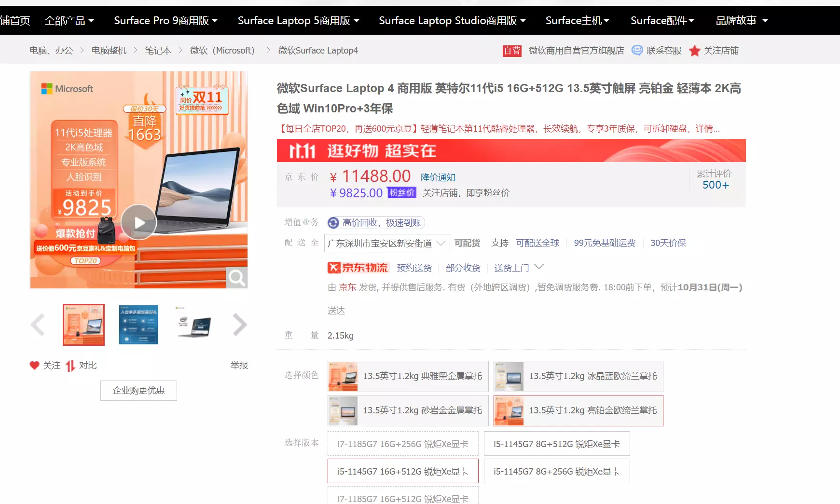Viewport: 840px width, 504px height.
Task: Select version i5-1145G7 8G+512G
Action: (x=557, y=444)
